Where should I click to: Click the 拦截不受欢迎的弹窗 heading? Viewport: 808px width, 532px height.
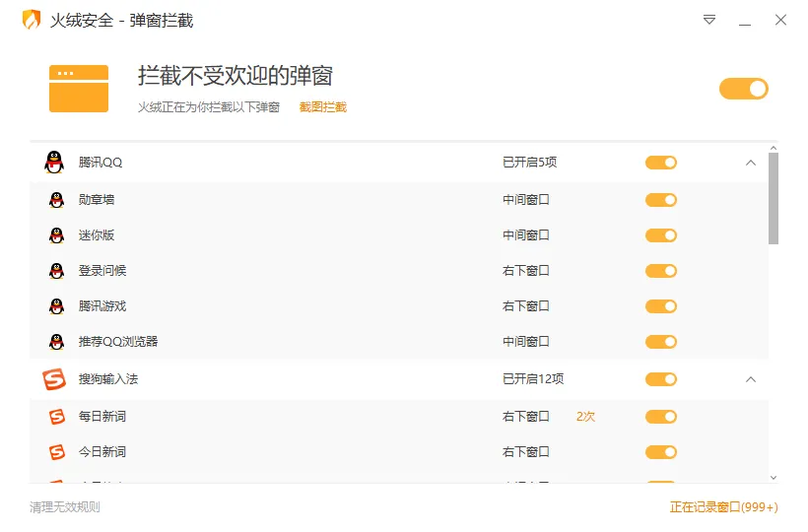(235, 76)
